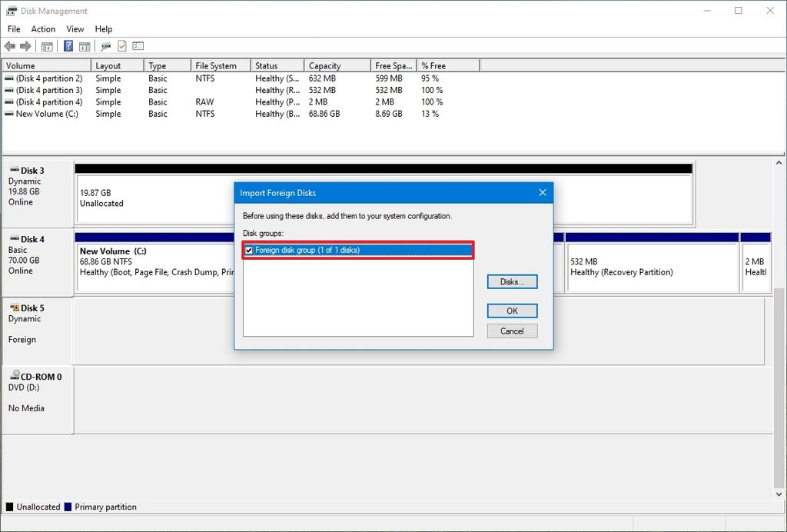Image resolution: width=787 pixels, height=532 pixels.
Task: Toggle the Show/Hide Console Tree toolbar icon
Action: click(47, 45)
